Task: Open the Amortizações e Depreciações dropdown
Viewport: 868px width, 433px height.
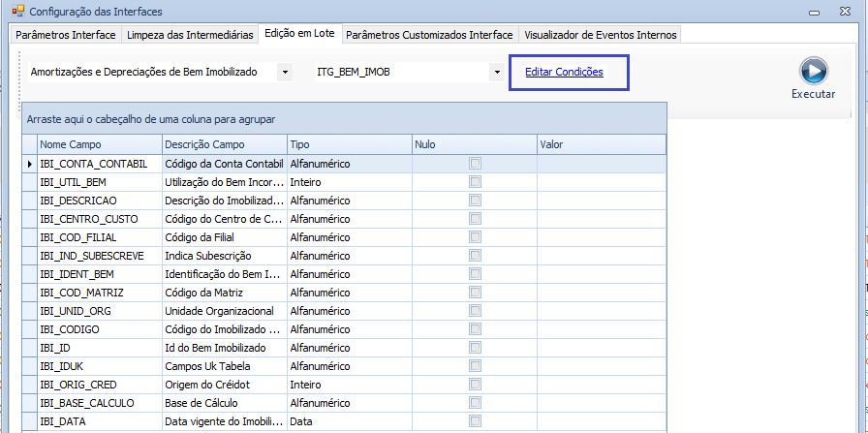Action: pyautogui.click(x=284, y=73)
